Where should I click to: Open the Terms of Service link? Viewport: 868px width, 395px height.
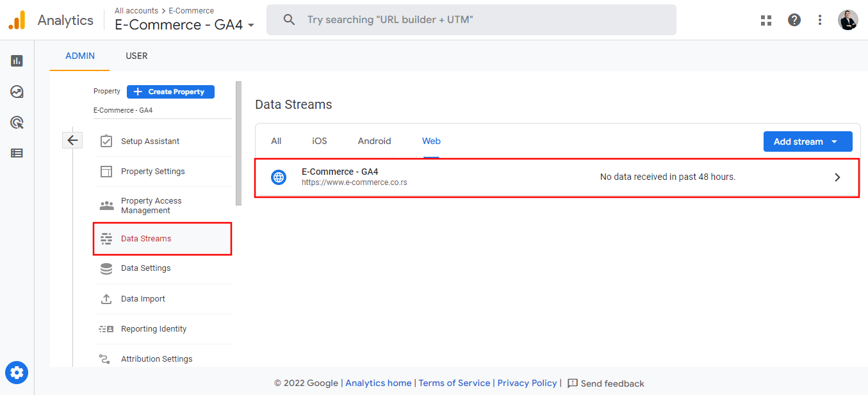pos(454,383)
